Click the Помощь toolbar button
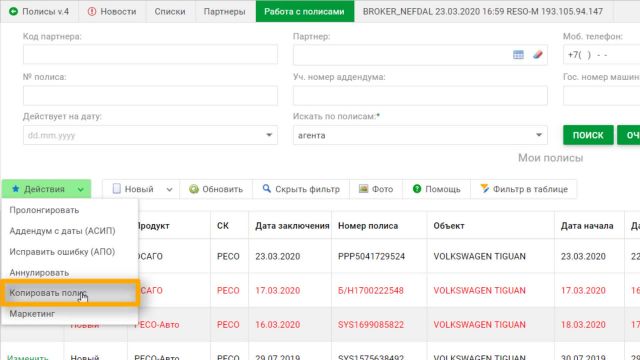 tap(436, 189)
